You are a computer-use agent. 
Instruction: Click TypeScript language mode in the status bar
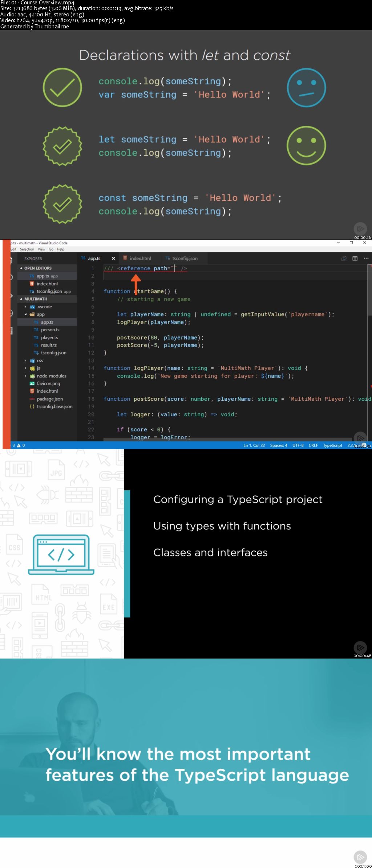[x=333, y=445]
